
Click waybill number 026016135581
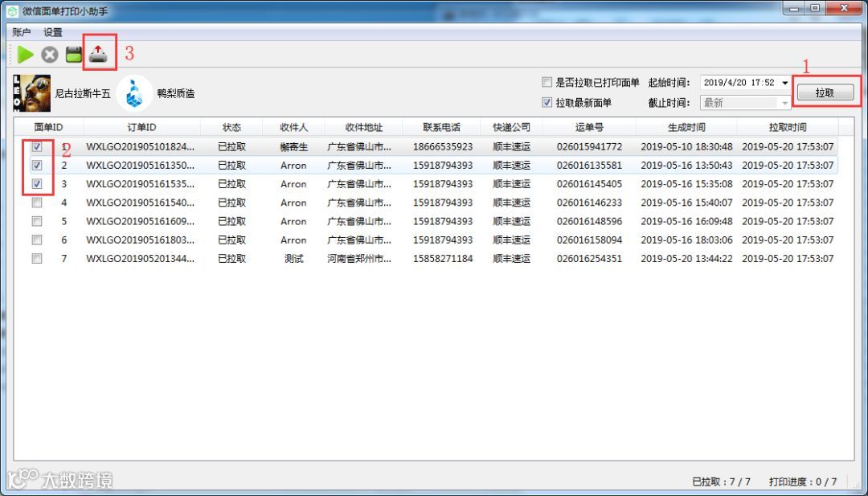pos(590,165)
